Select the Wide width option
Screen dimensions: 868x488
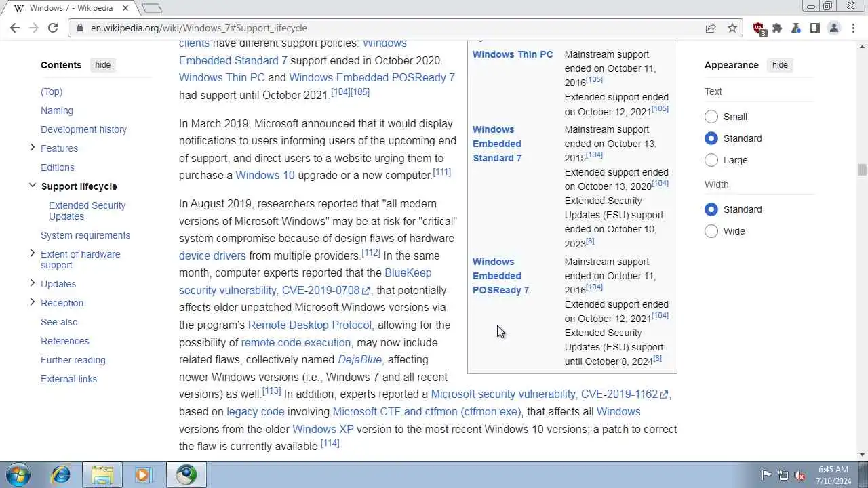click(x=711, y=231)
